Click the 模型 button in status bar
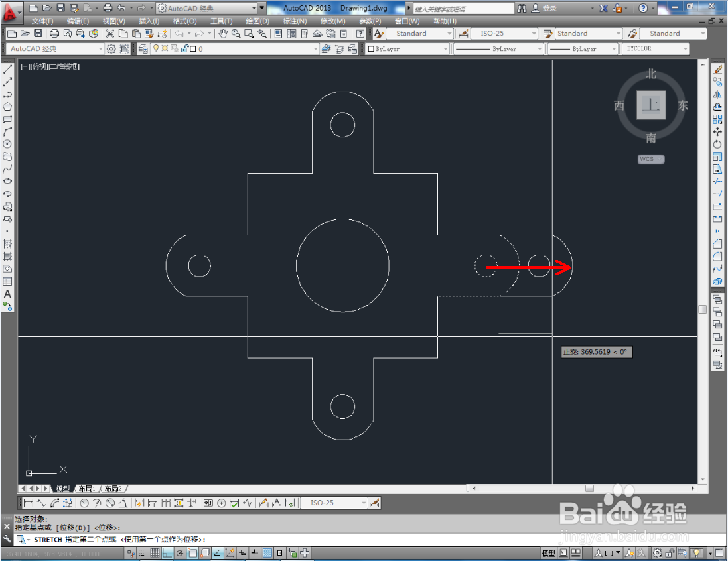The width and height of the screenshot is (728, 561). [x=548, y=553]
